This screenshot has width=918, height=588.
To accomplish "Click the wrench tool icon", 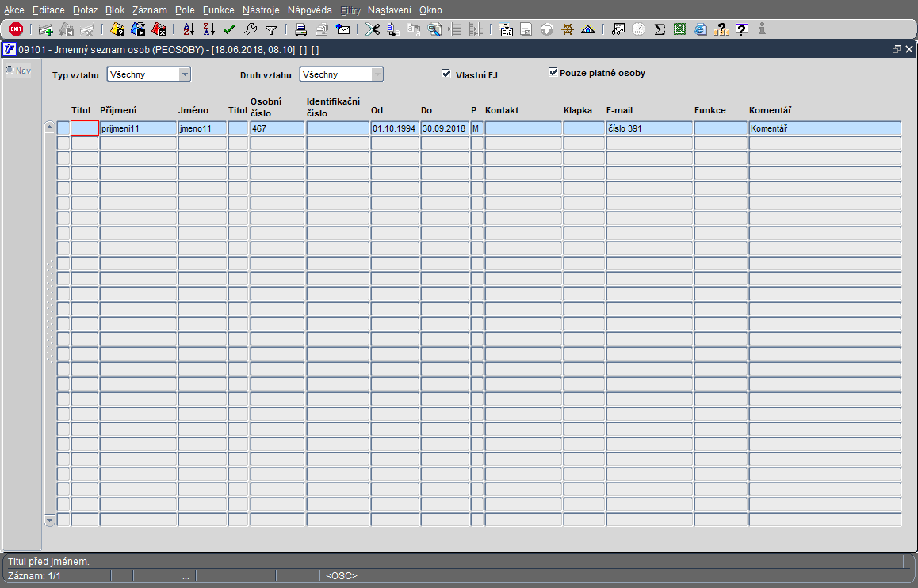I will (x=250, y=29).
